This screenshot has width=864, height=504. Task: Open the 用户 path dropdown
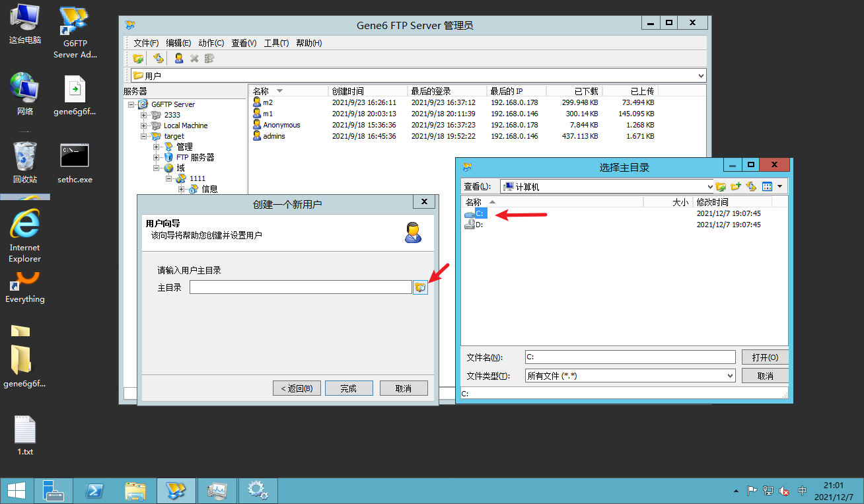tap(701, 76)
